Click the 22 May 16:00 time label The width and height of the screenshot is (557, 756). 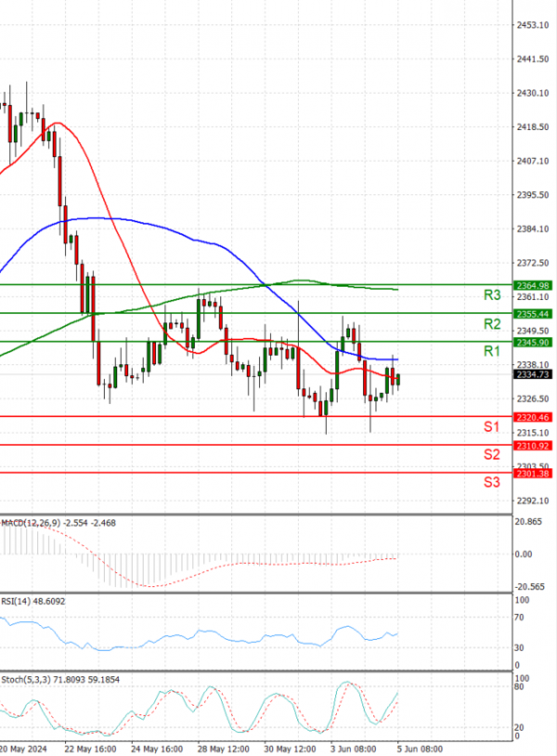(x=90, y=749)
